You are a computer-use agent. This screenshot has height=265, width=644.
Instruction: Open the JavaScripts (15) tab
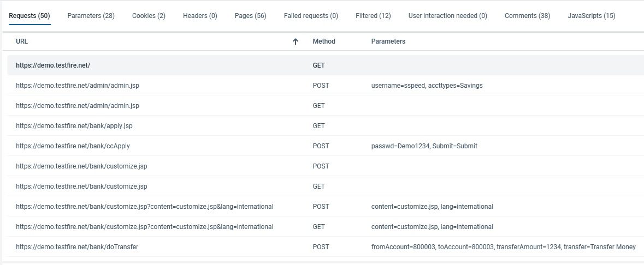(x=591, y=16)
